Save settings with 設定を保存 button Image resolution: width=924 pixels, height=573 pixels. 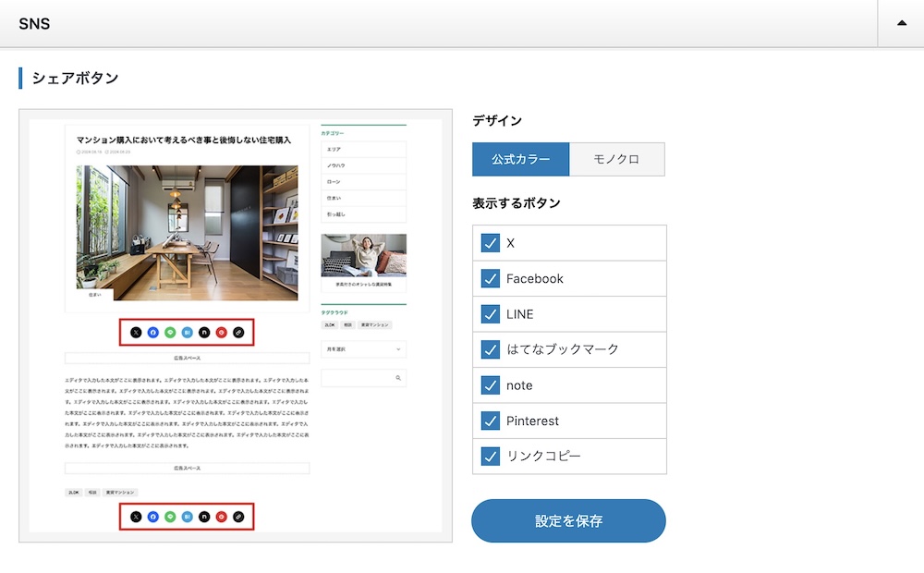click(568, 520)
